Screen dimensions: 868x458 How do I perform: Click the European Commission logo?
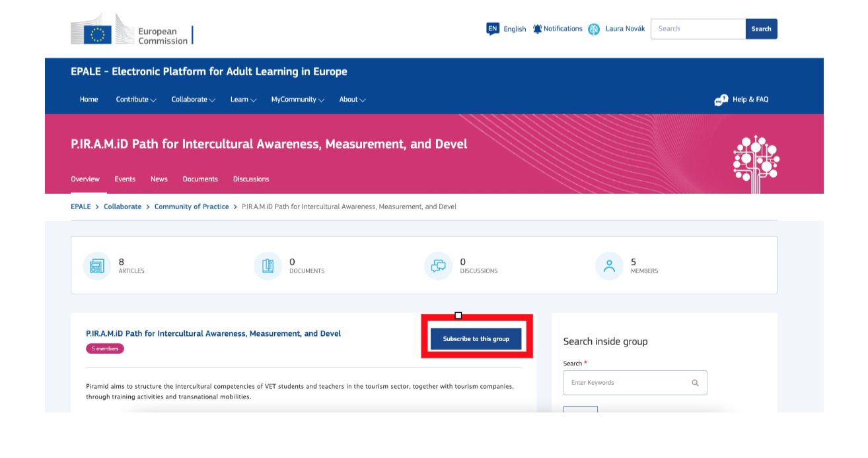click(x=130, y=30)
